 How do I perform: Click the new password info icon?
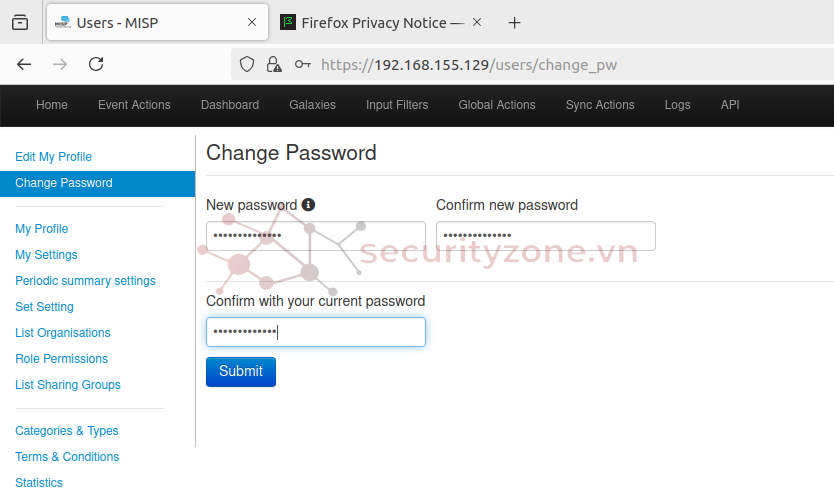click(x=308, y=205)
